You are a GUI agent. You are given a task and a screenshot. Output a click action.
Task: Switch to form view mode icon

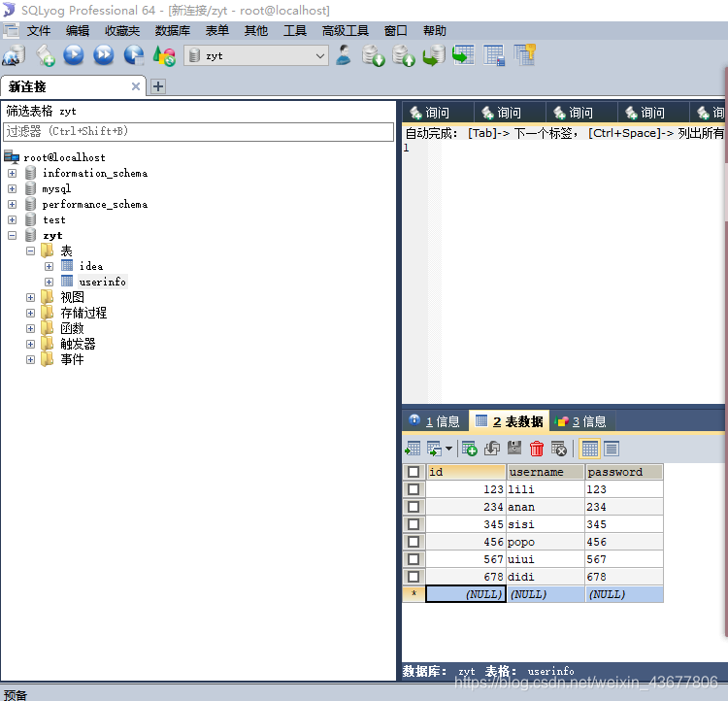(612, 449)
